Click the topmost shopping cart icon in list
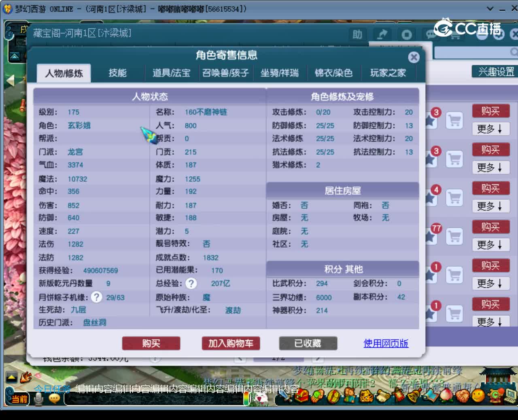518x420 pixels. (x=454, y=120)
